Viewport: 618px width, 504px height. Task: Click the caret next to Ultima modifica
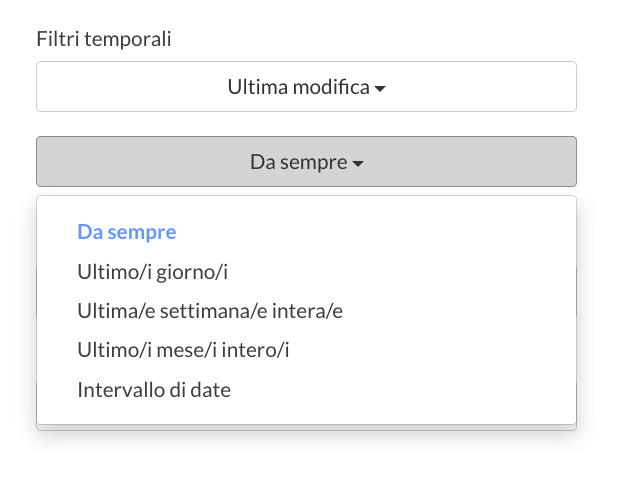pos(380,89)
